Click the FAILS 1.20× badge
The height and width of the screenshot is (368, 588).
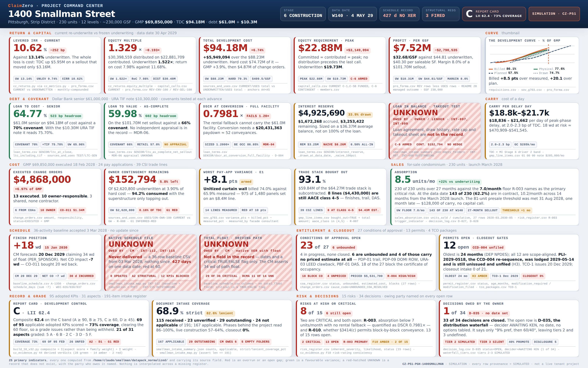click(x=258, y=116)
